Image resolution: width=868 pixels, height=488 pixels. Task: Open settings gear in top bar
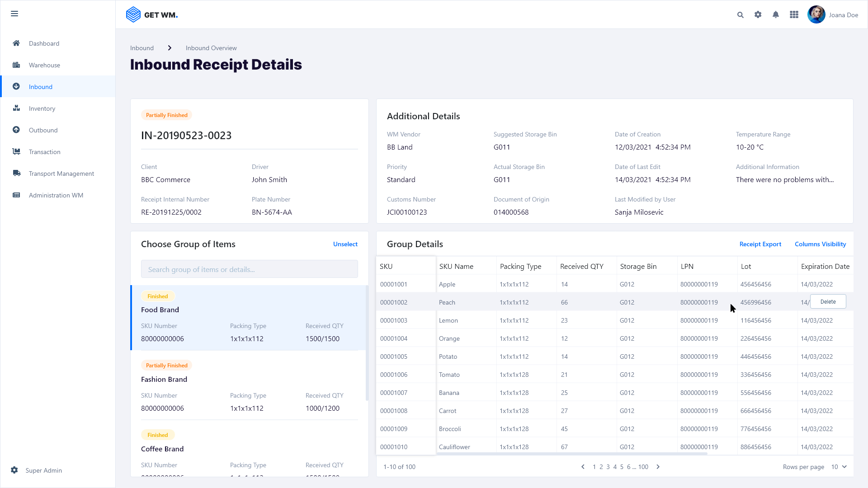tap(758, 15)
